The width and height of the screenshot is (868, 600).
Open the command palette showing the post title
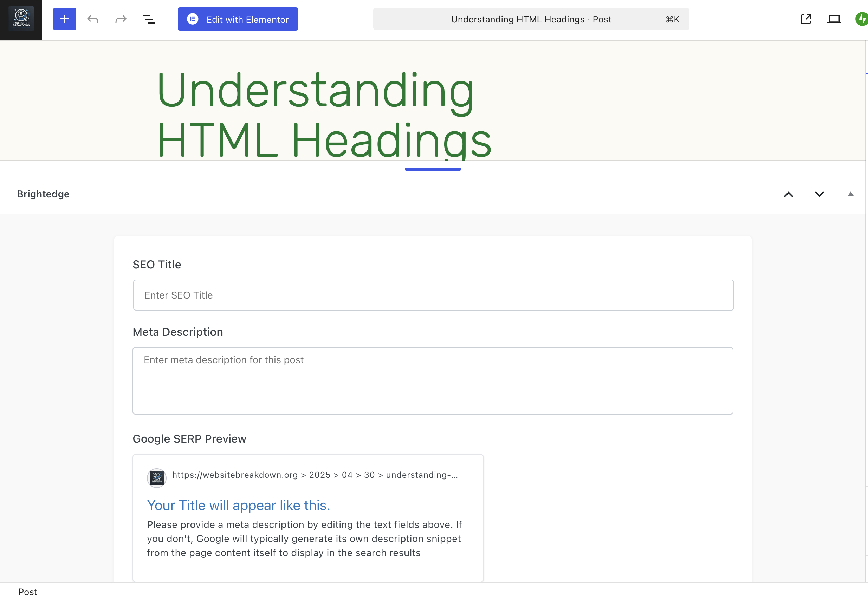(530, 19)
